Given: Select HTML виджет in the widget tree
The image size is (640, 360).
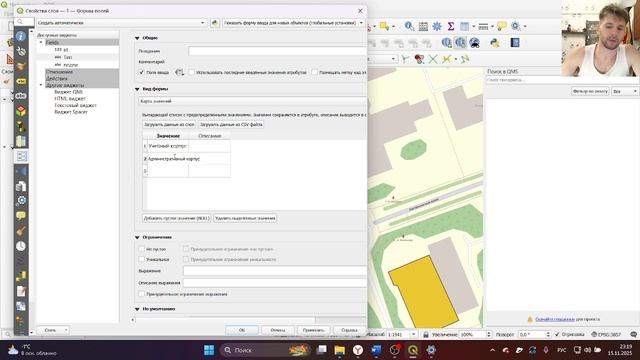Looking at the screenshot, I should point(70,98).
